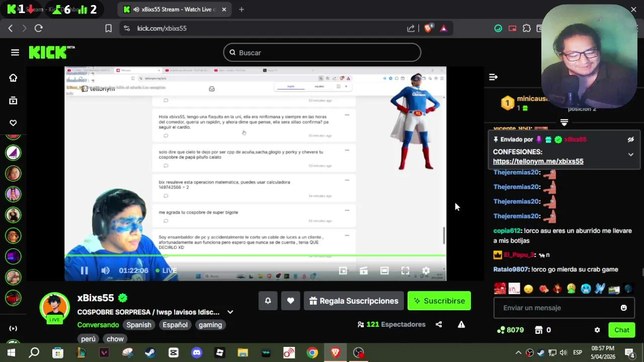Select the Spanish tag
644x362 pixels.
139,325
